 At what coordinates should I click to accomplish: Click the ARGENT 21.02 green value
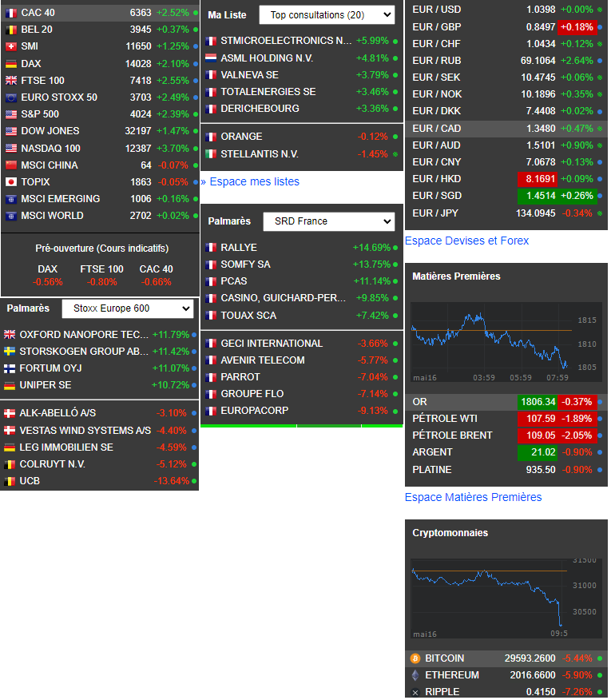pyautogui.click(x=538, y=452)
